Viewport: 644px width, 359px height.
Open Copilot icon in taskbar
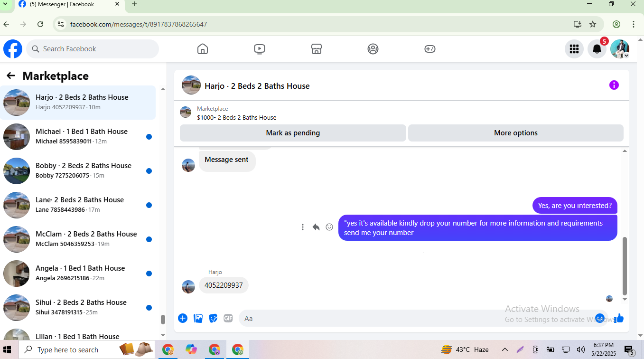(191, 350)
